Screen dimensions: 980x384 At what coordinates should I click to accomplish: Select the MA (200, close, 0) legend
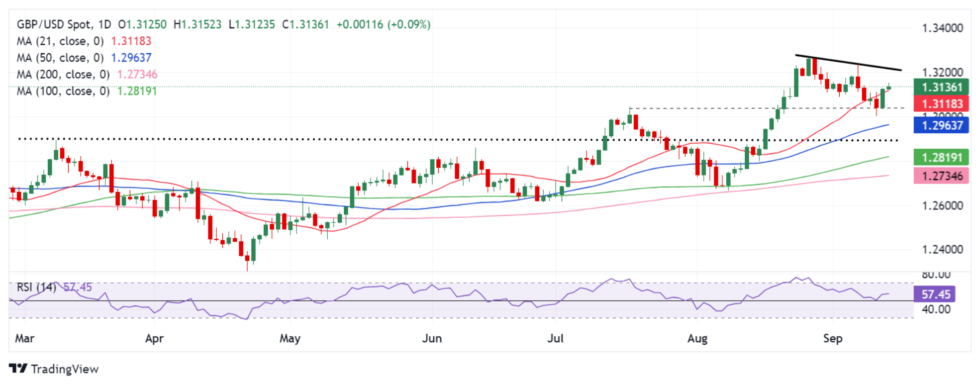click(x=63, y=75)
